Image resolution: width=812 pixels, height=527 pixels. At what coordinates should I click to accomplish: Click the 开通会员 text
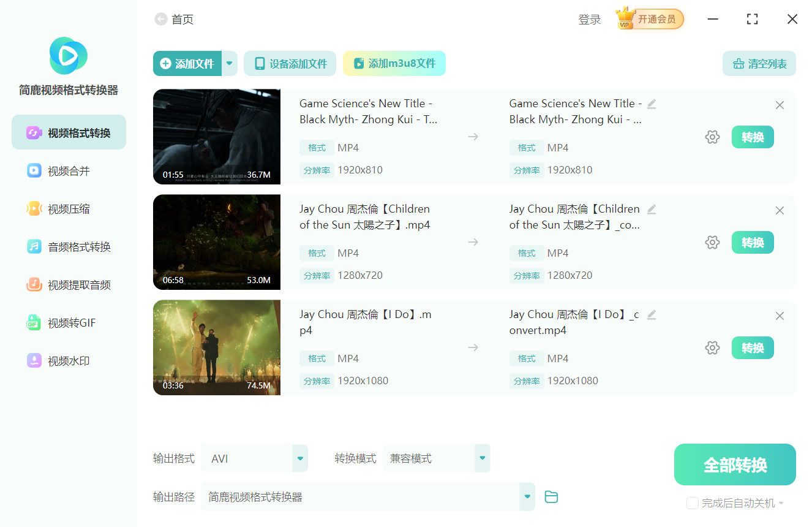point(656,19)
